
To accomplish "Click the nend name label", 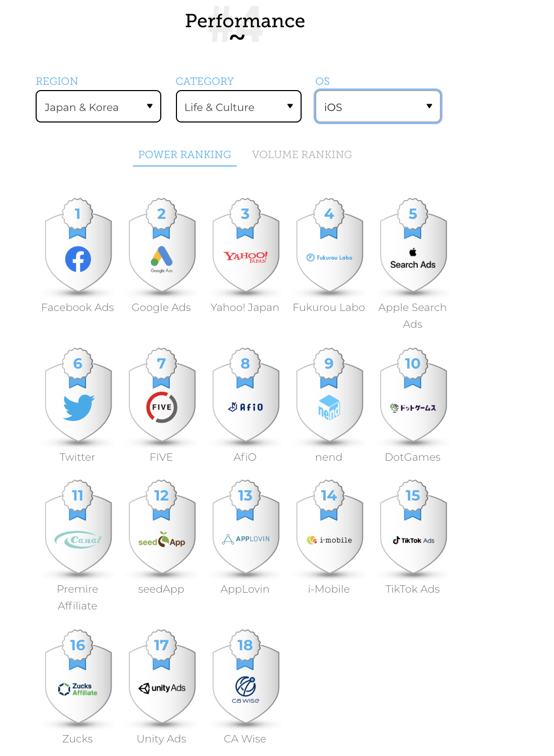I will [329, 457].
